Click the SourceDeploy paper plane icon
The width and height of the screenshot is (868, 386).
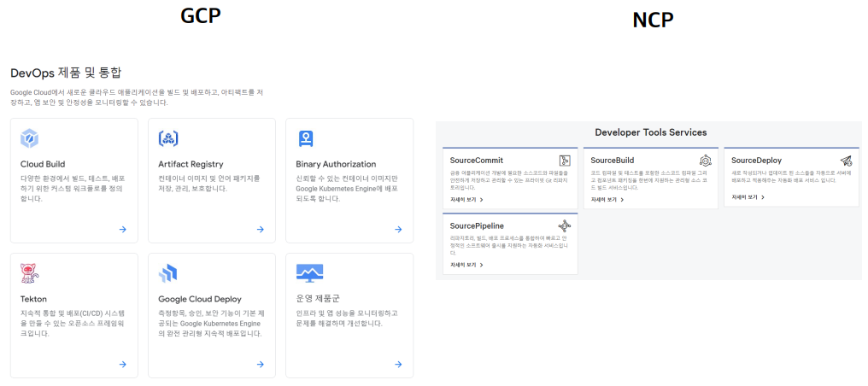(846, 161)
